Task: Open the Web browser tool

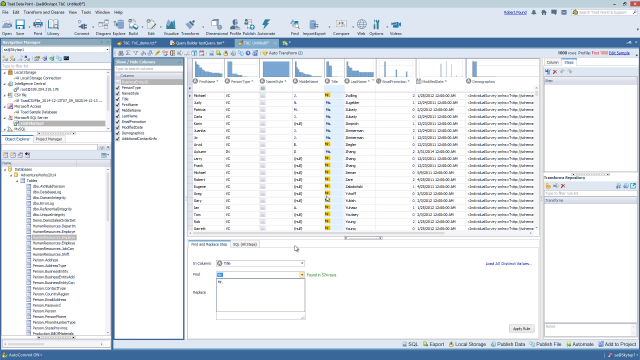Action: pos(361,27)
